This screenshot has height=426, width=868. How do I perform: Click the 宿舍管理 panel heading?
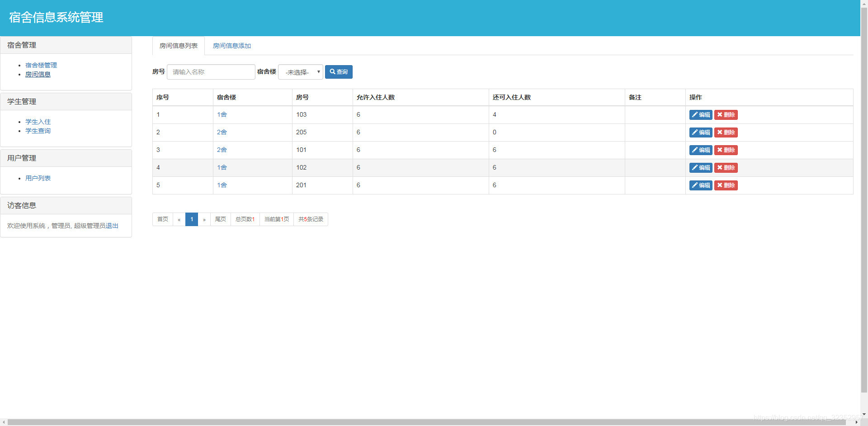[66, 45]
